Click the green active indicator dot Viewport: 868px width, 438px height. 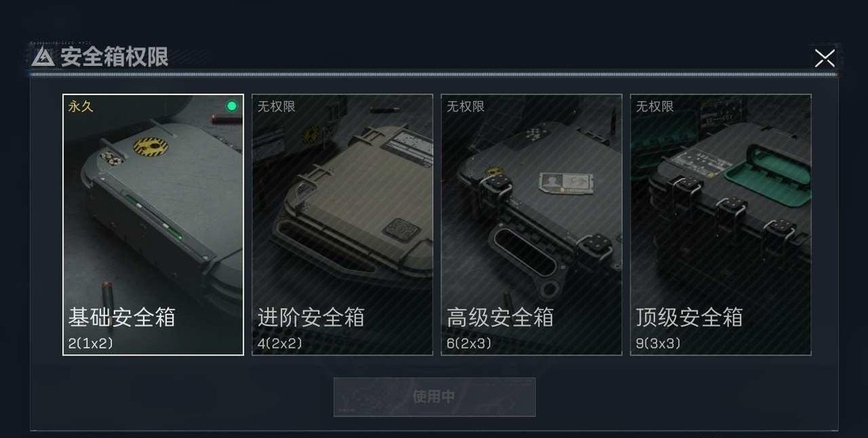click(231, 106)
